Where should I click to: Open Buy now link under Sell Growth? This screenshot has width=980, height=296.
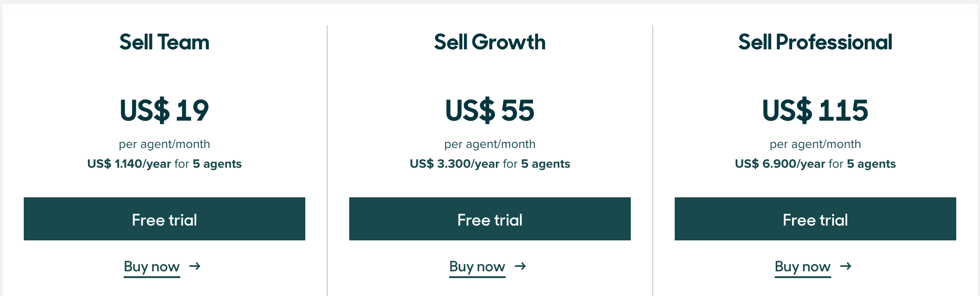[477, 267]
